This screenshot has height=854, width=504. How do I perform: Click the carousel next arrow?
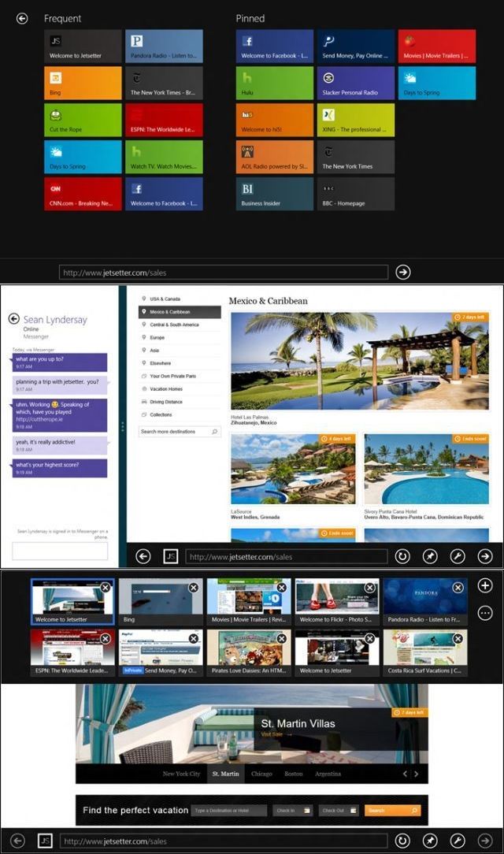pyautogui.click(x=417, y=774)
